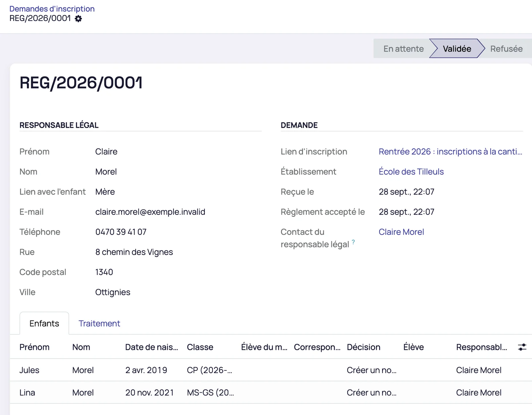Click the help question mark near responsable légal
This screenshot has height=415, width=532.
353,242
